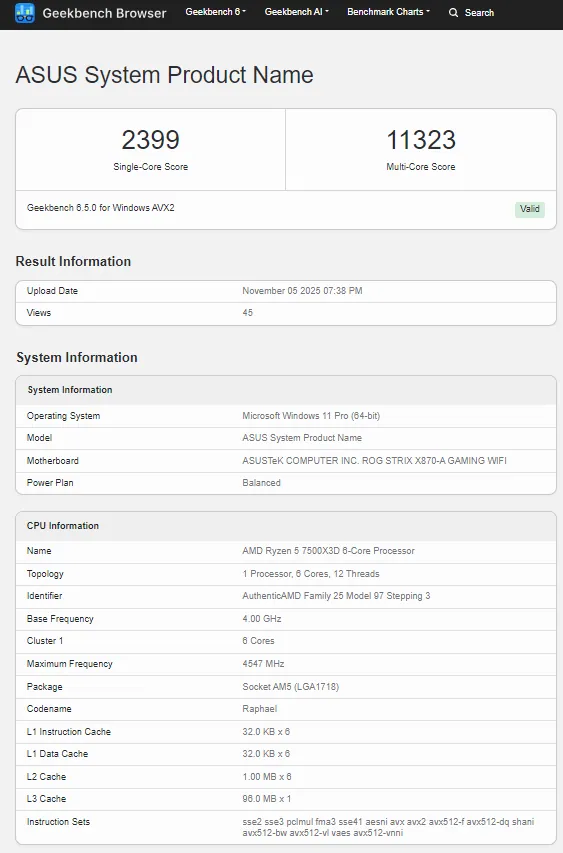Click the L1 Instruction Cache value
563x853 pixels.
(x=266, y=732)
